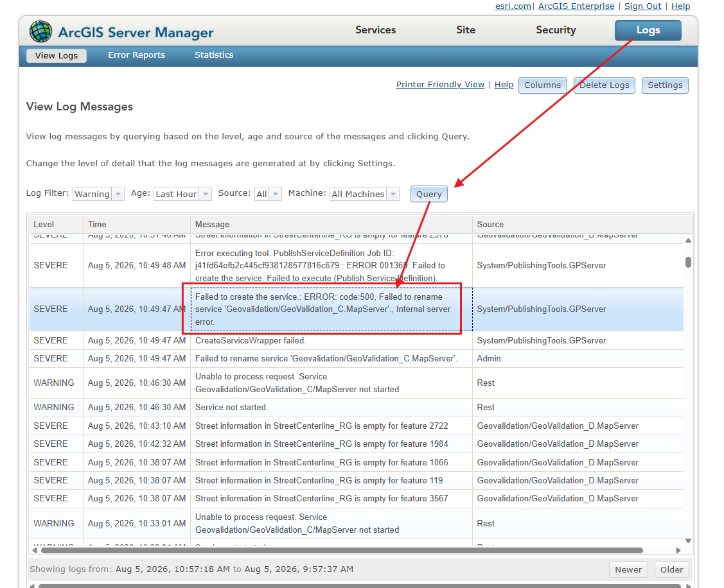This screenshot has height=588, width=724.
Task: Click the Older button
Action: pyautogui.click(x=671, y=569)
